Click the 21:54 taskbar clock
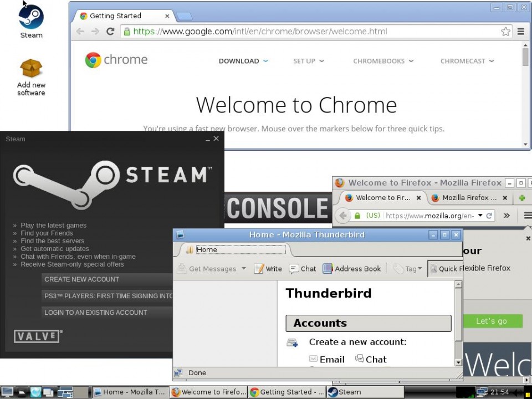Viewport: 532px width, 399px height. click(x=500, y=392)
